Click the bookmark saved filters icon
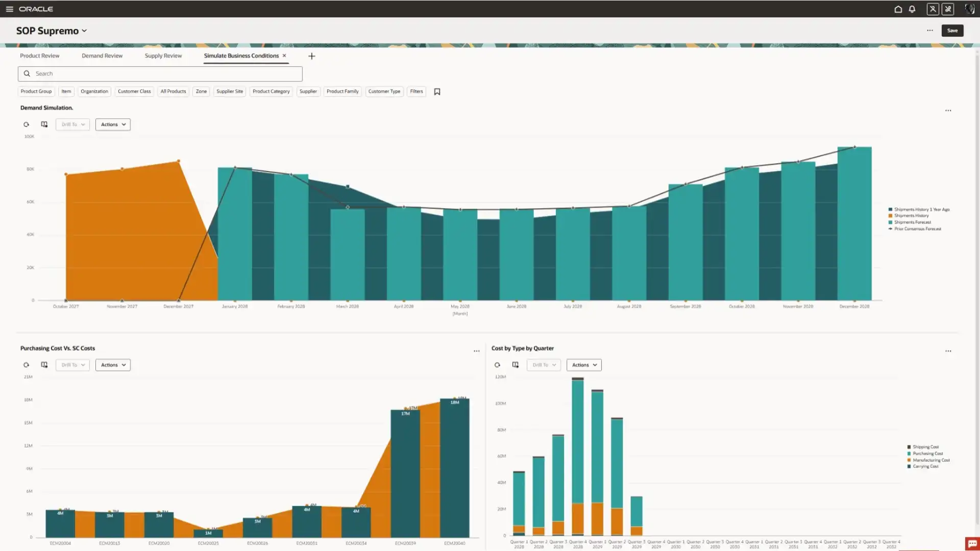Image resolution: width=980 pixels, height=551 pixels. coord(437,92)
